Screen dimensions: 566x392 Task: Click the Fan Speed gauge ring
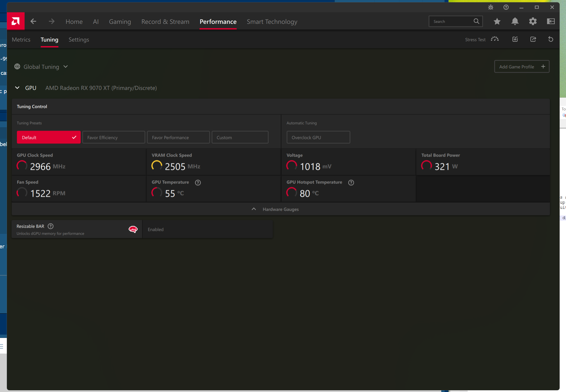pyautogui.click(x=22, y=193)
